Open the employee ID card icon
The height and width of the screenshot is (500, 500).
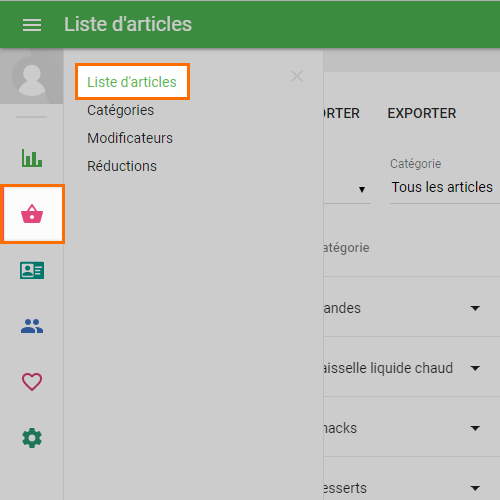(32, 270)
